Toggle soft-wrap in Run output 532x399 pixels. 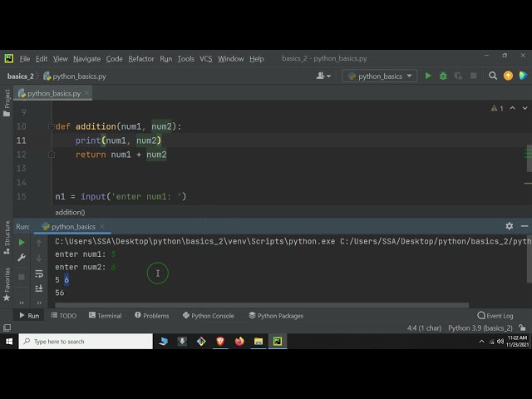point(39,273)
